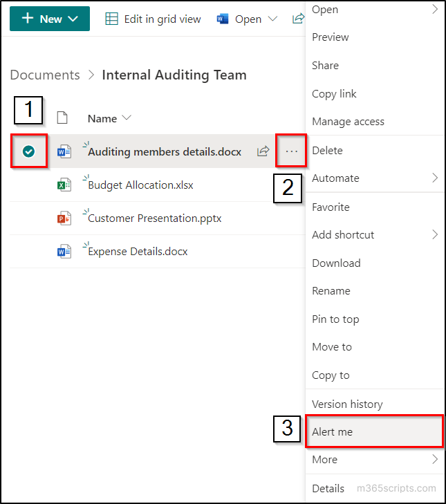Screen dimensions: 446x504
Task: Click Word icon of Auditing members details
Action: [64, 151]
